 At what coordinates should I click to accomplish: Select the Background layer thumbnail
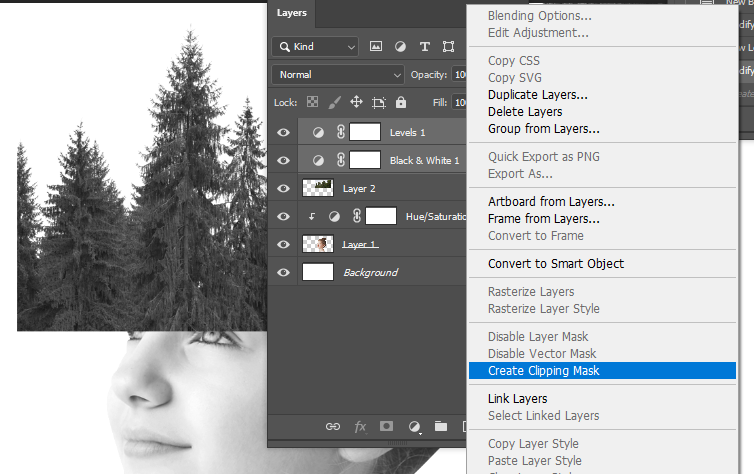[x=317, y=272]
